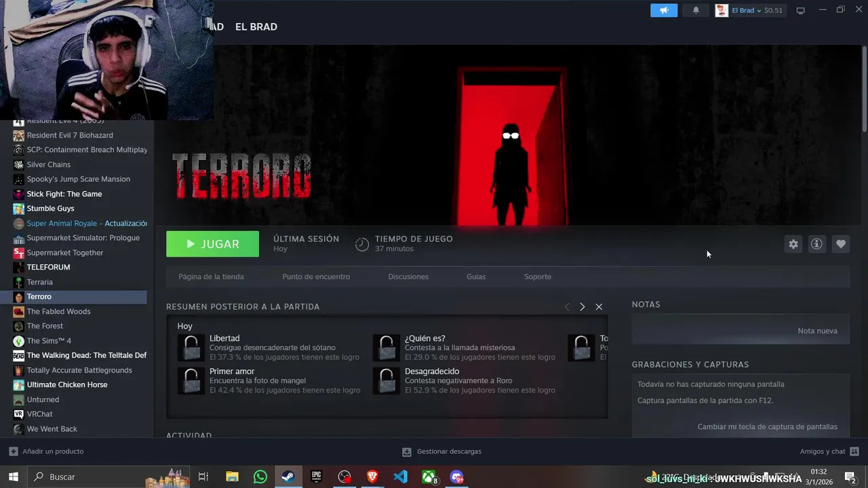Click the Steam icon in taskbar
The image size is (868, 488).
click(x=288, y=477)
